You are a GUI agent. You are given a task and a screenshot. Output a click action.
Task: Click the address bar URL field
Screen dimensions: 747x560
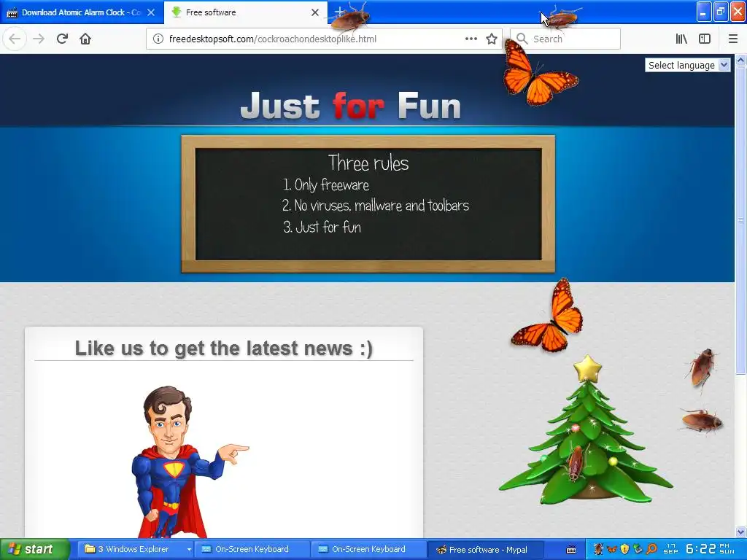(x=314, y=39)
